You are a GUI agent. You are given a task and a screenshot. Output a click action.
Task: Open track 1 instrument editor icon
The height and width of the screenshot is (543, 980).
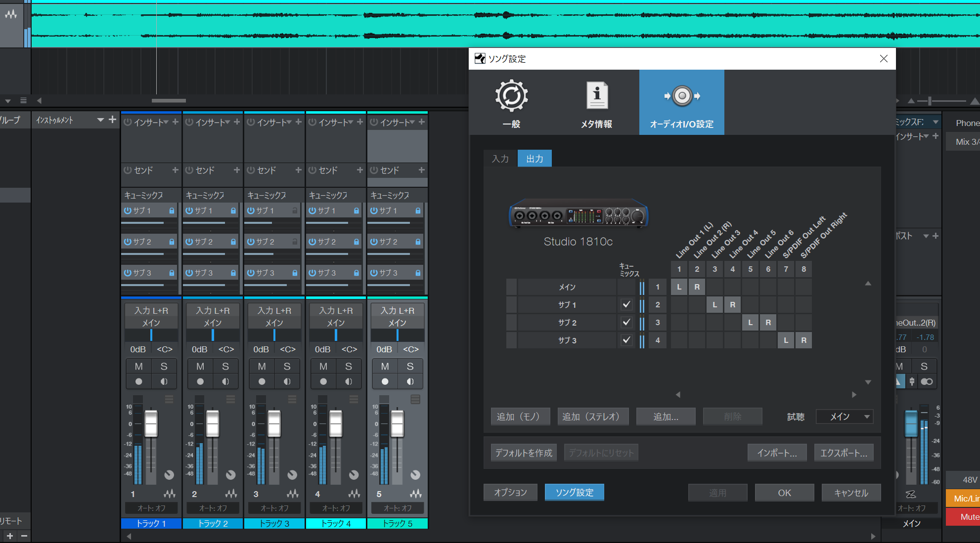(x=170, y=494)
